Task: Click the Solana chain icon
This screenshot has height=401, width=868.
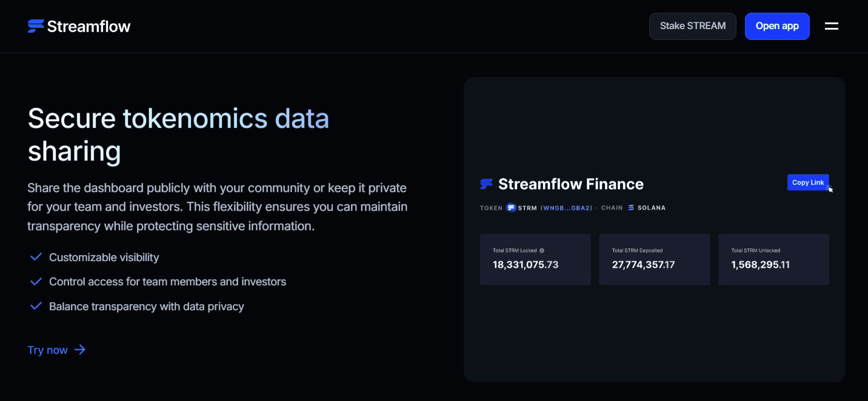Action: click(x=631, y=208)
